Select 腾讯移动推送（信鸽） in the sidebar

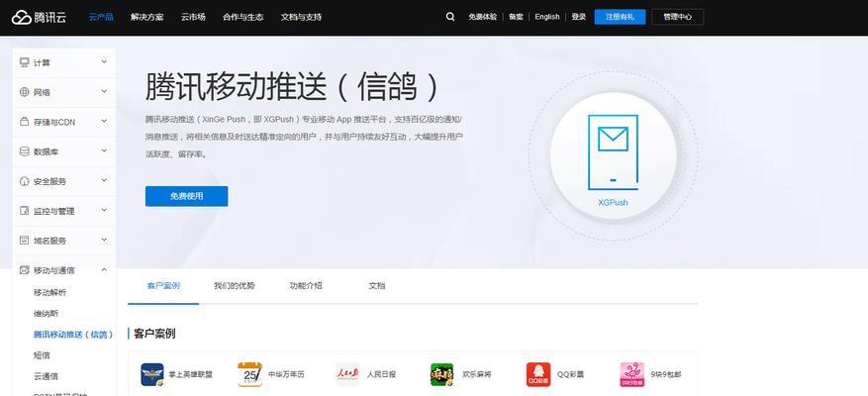[x=73, y=335]
